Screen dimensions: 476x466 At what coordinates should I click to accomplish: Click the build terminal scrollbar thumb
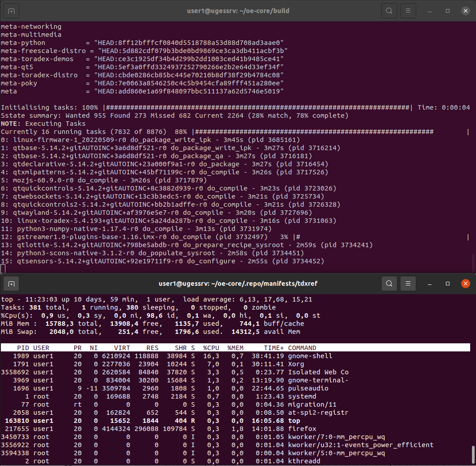click(x=473, y=262)
